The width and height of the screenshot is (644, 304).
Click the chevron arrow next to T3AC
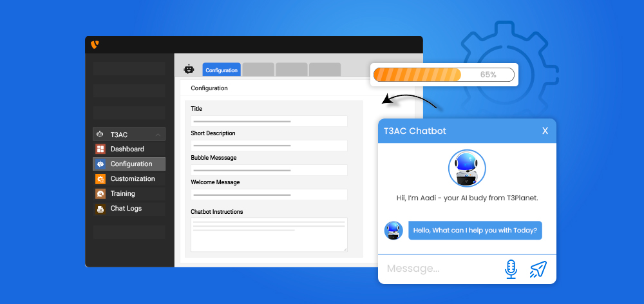[158, 135]
